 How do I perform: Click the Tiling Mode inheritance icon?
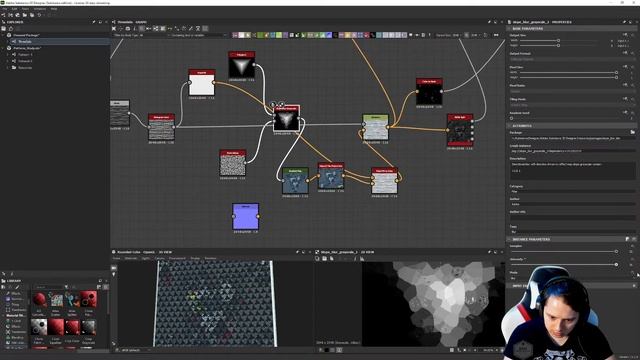click(x=625, y=99)
